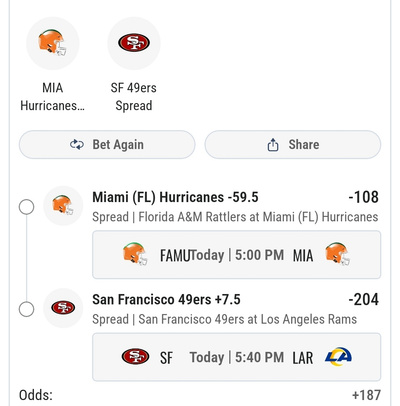Tap the Bet Again button
This screenshot has height=406, width=400.
(x=107, y=144)
